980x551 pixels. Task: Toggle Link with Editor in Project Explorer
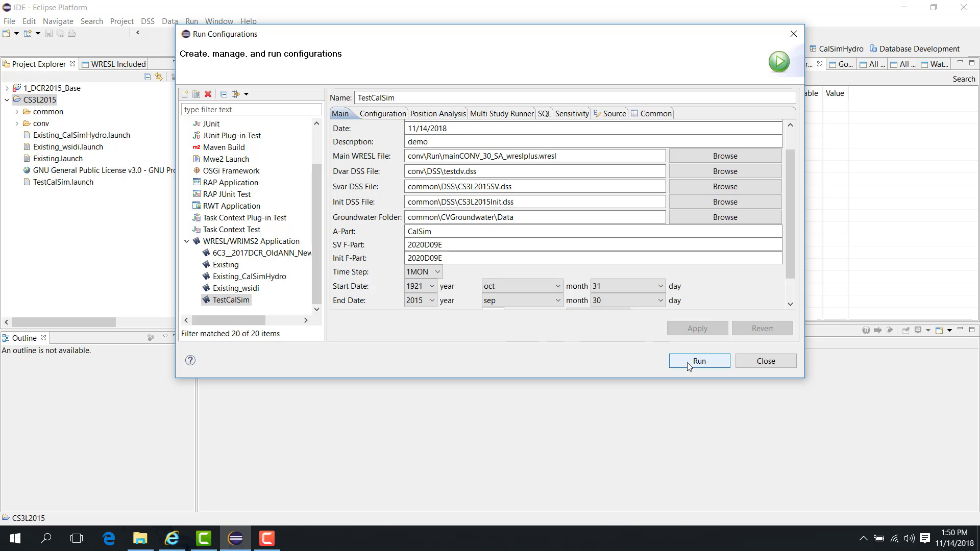(x=159, y=77)
